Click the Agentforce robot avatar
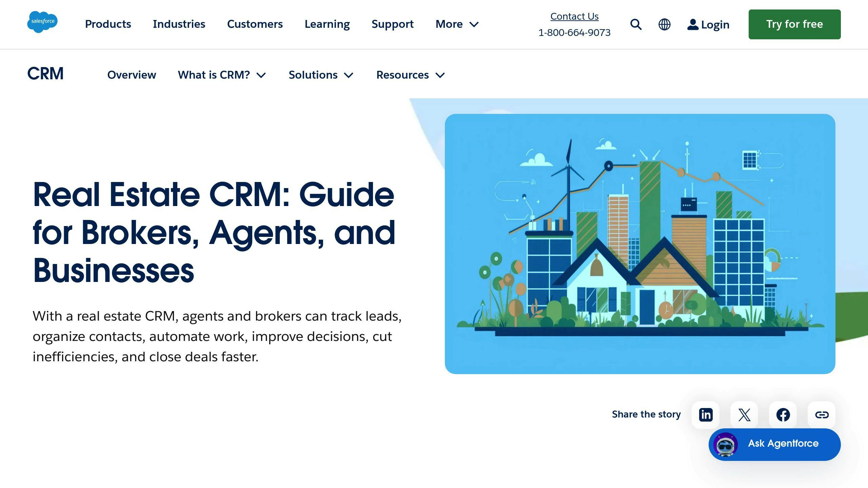868x488 pixels. [726, 444]
